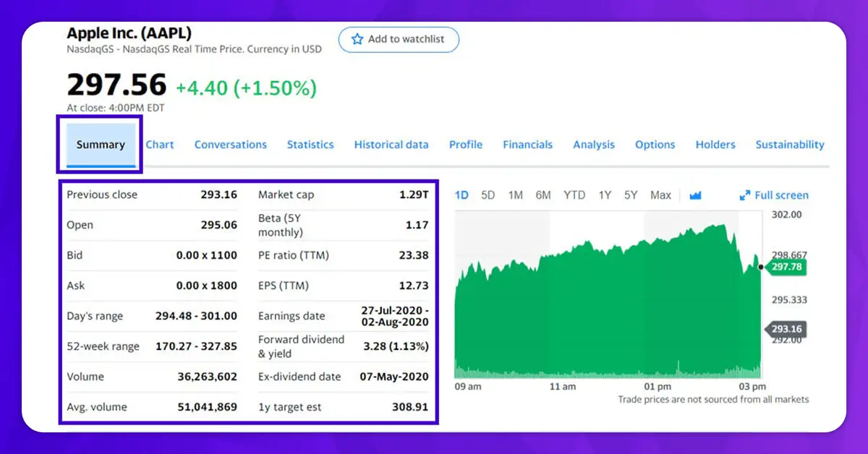Select the 5D chart range
Viewport: 868px width, 454px height.
pyautogui.click(x=488, y=195)
